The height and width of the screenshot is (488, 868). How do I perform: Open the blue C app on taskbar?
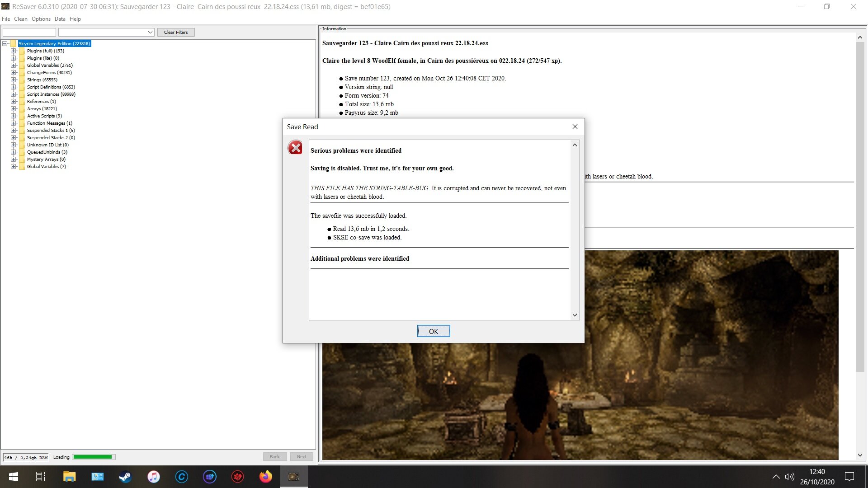182,477
